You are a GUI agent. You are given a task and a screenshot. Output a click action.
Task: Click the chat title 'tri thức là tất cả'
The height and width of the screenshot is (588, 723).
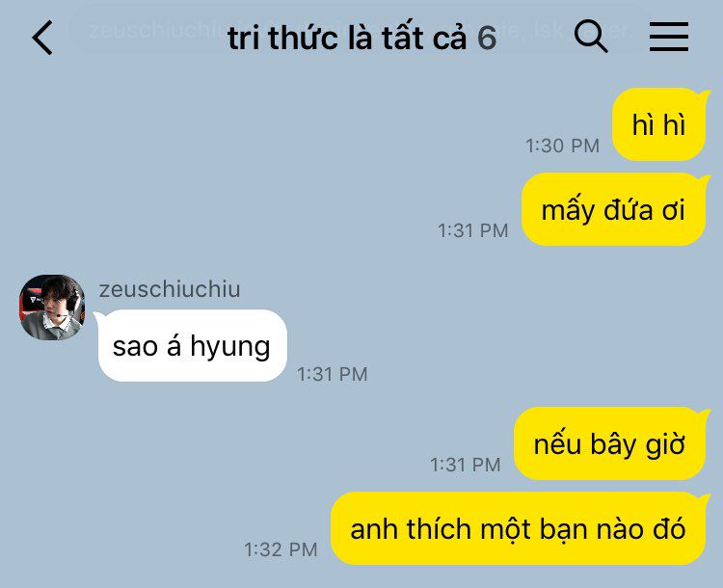tap(348, 38)
